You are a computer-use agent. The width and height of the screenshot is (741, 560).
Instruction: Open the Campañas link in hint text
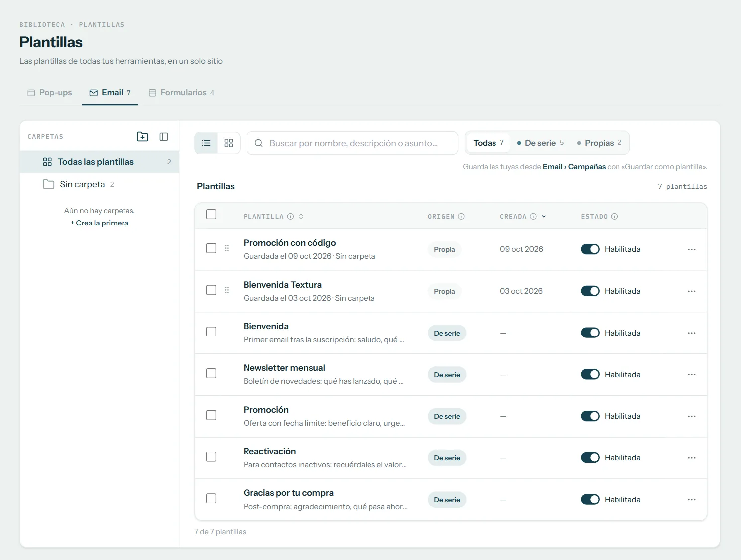click(x=587, y=167)
